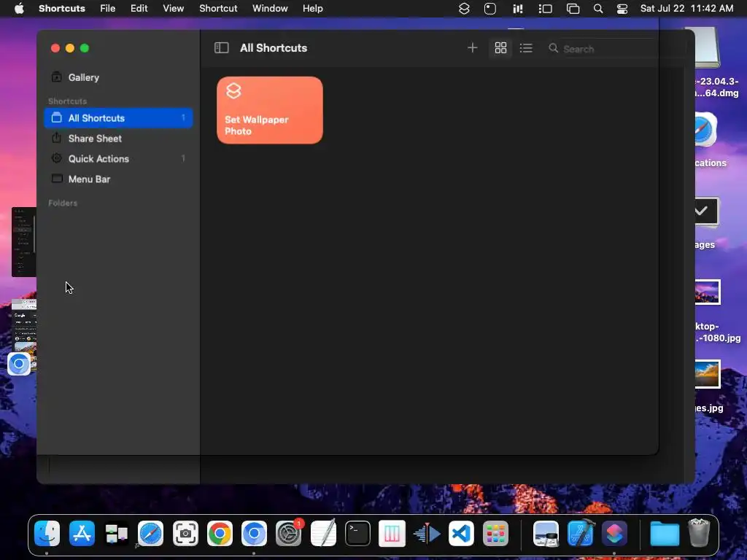The width and height of the screenshot is (747, 560).
Task: Open Spotlight search in the menu bar
Action: 598,9
